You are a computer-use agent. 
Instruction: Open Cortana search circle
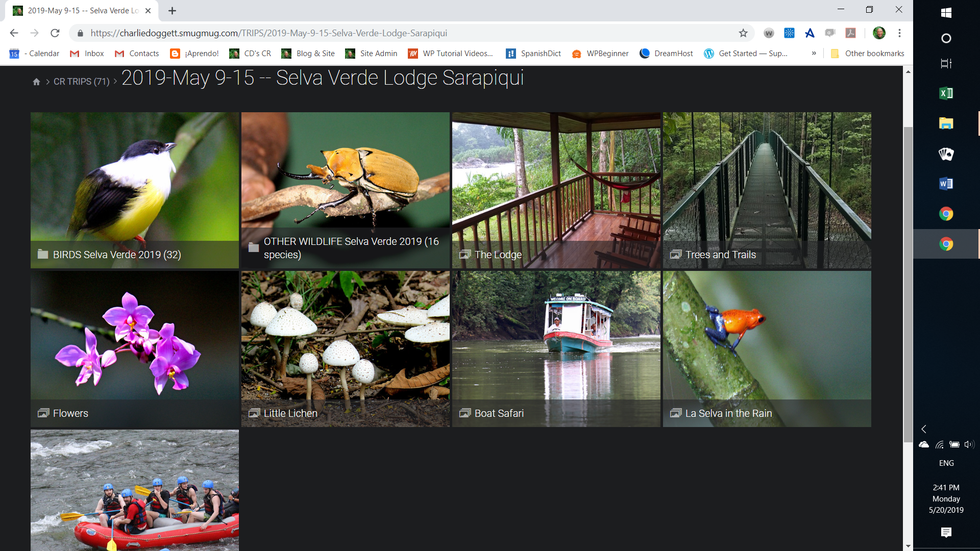point(946,38)
